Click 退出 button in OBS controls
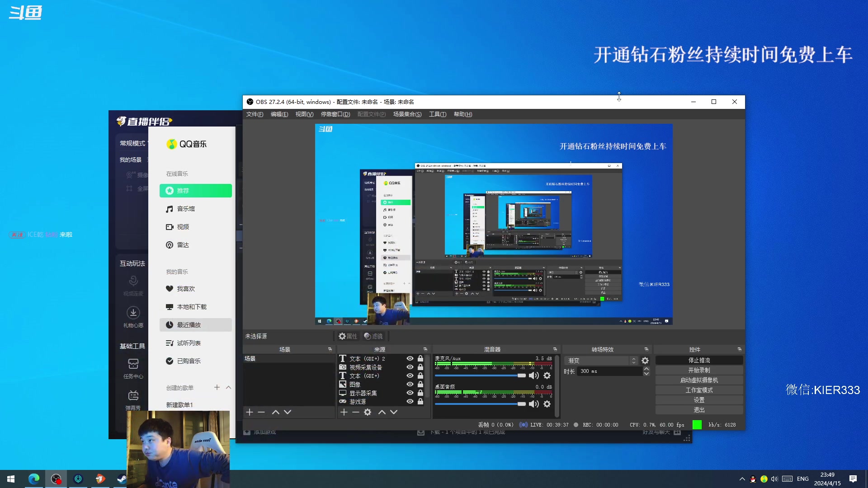The image size is (868, 488). point(699,410)
